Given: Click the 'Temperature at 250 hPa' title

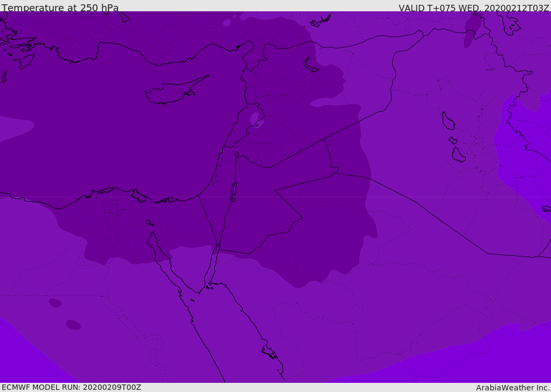Looking at the screenshot, I should [x=60, y=8].
